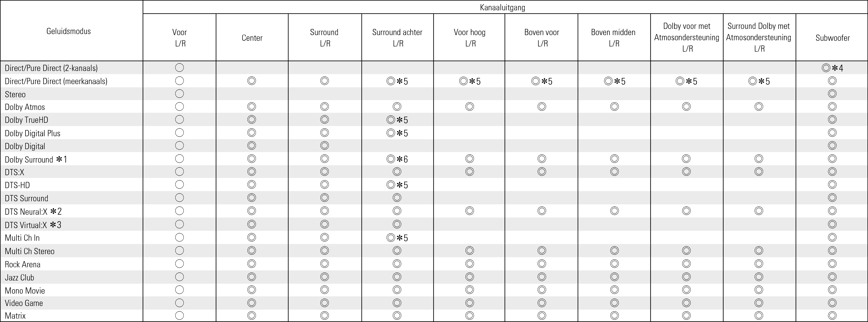Click the Multi Ch Stereo row label

pyautogui.click(x=30, y=251)
